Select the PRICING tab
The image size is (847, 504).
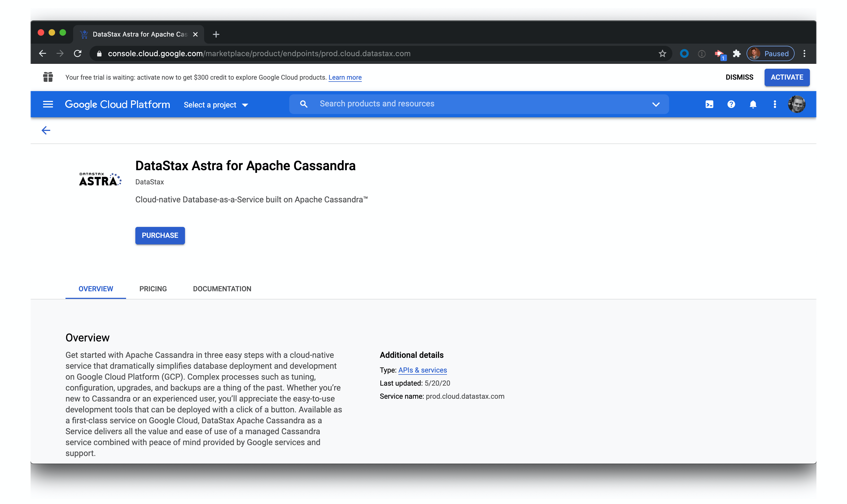[x=153, y=289]
